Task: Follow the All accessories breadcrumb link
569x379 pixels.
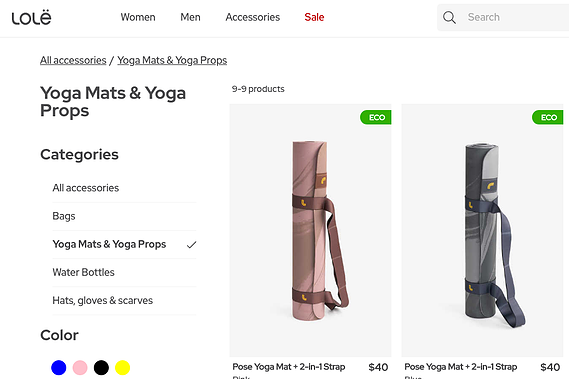Action: coord(73,60)
